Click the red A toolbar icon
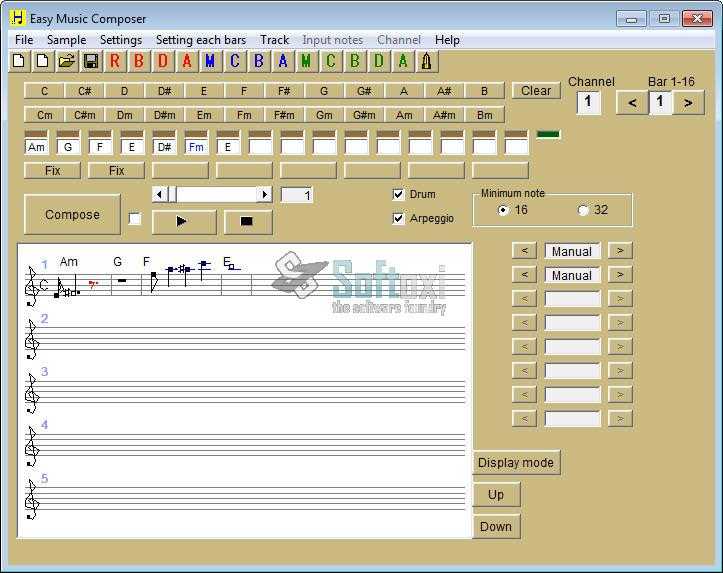723x573 pixels. 187,61
